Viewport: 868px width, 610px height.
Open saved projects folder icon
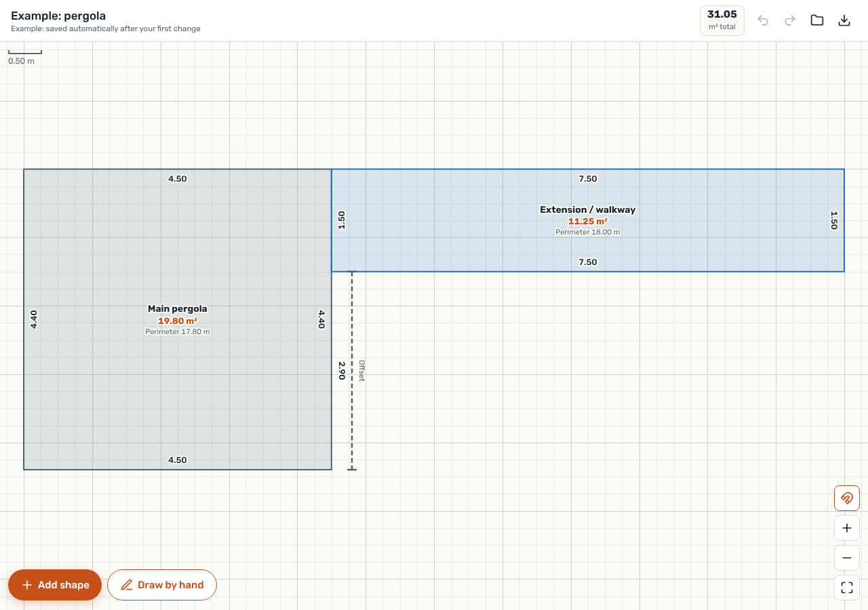[817, 20]
